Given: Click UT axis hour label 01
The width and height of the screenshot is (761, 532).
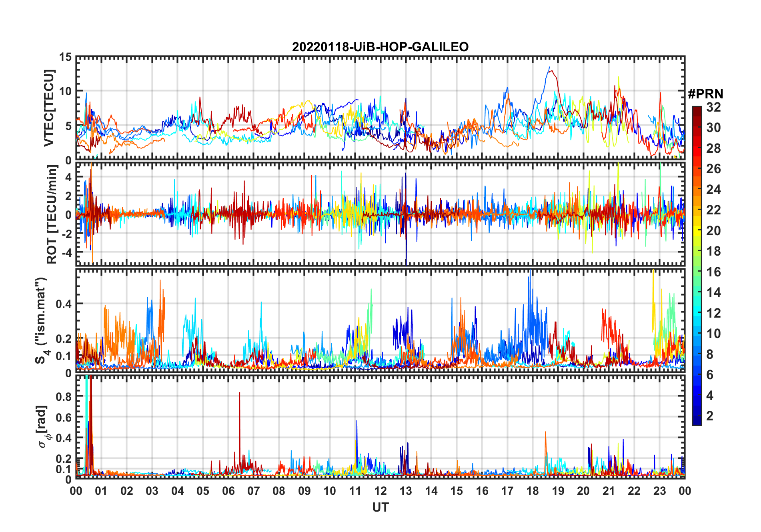Looking at the screenshot, I should tap(101, 491).
